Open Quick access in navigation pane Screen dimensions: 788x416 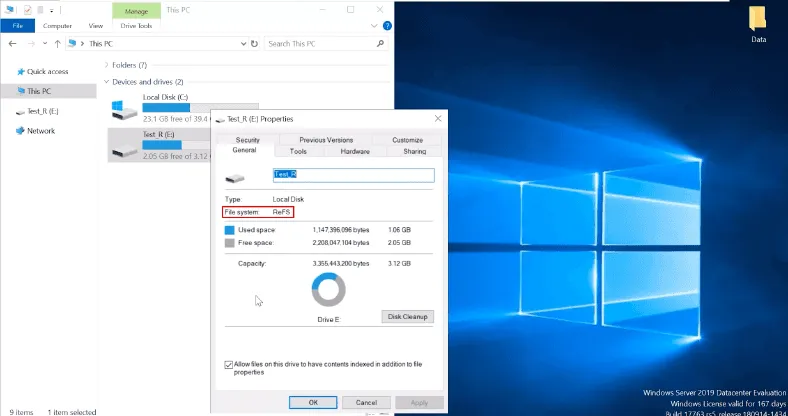pos(47,71)
